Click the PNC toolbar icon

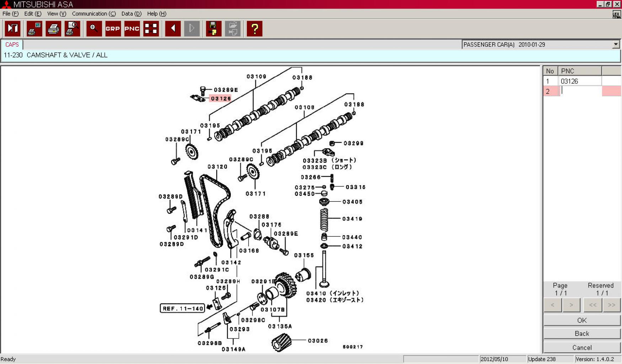click(132, 29)
